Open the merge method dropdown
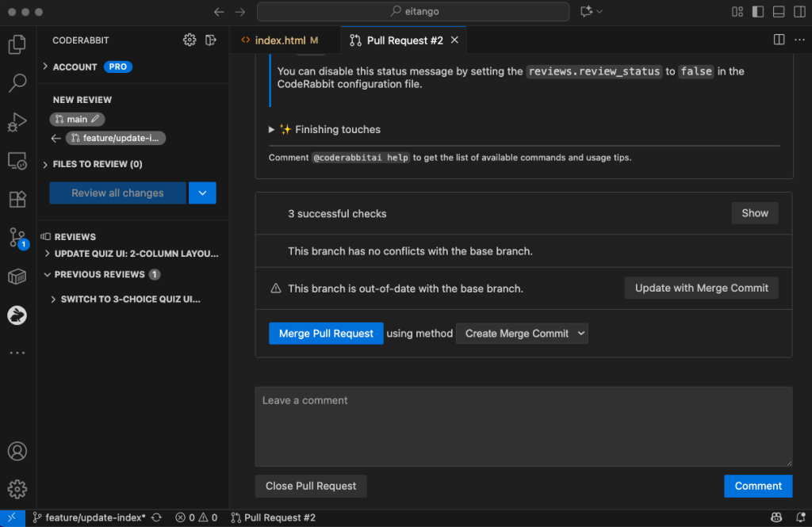 [x=522, y=334]
